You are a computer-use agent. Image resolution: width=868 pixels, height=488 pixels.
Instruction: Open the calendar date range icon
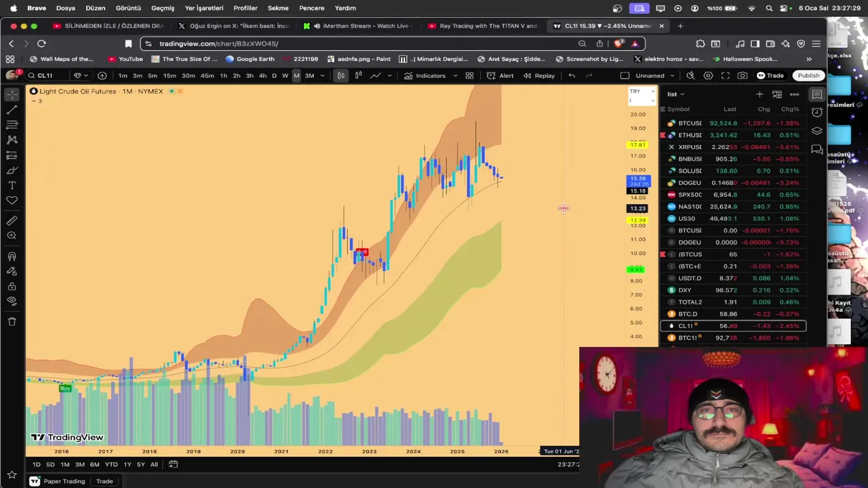[173, 464]
